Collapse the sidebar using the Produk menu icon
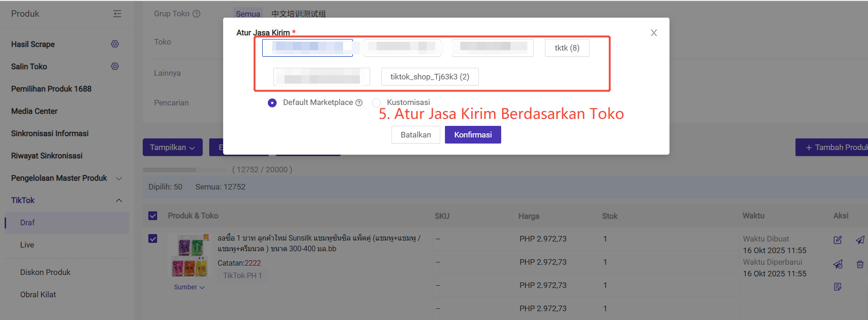868x320 pixels. [x=117, y=14]
